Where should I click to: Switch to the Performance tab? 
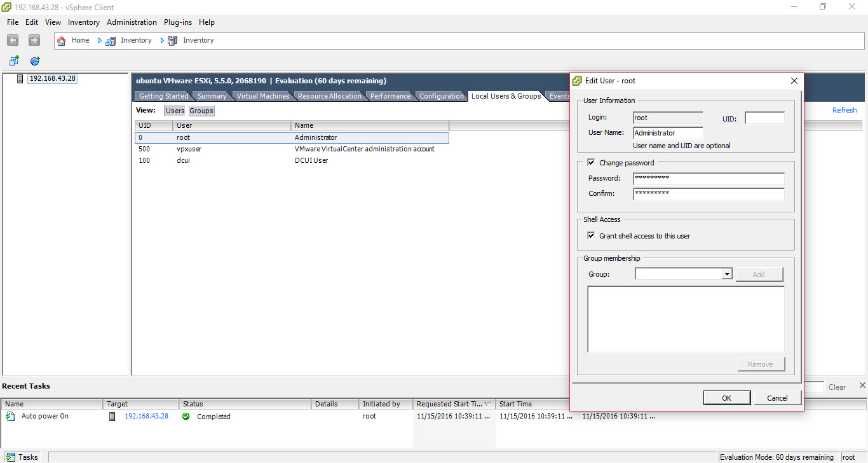coord(390,96)
